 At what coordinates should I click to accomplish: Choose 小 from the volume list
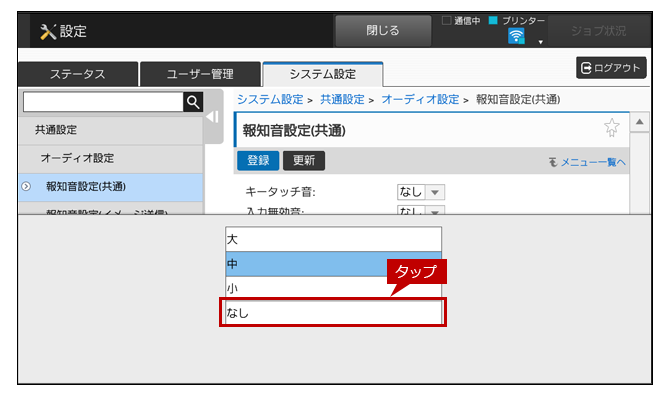333,288
